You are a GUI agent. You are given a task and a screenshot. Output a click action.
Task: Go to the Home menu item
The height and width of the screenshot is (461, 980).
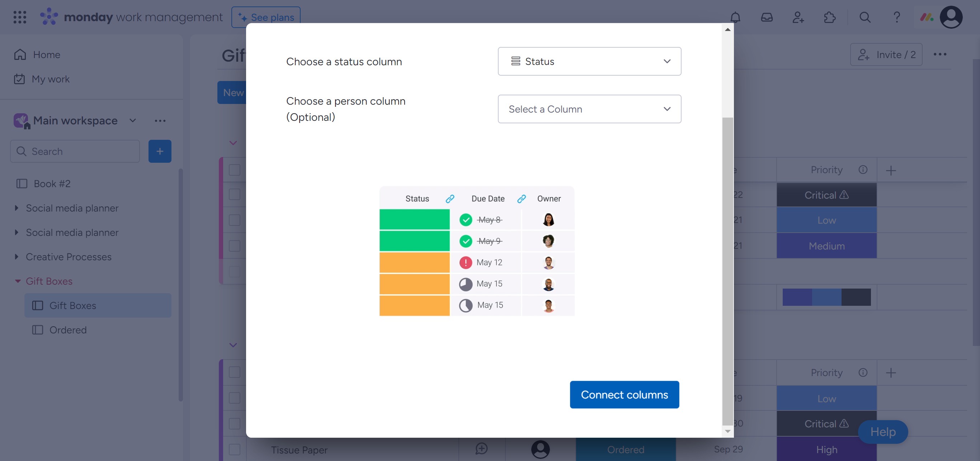(46, 55)
